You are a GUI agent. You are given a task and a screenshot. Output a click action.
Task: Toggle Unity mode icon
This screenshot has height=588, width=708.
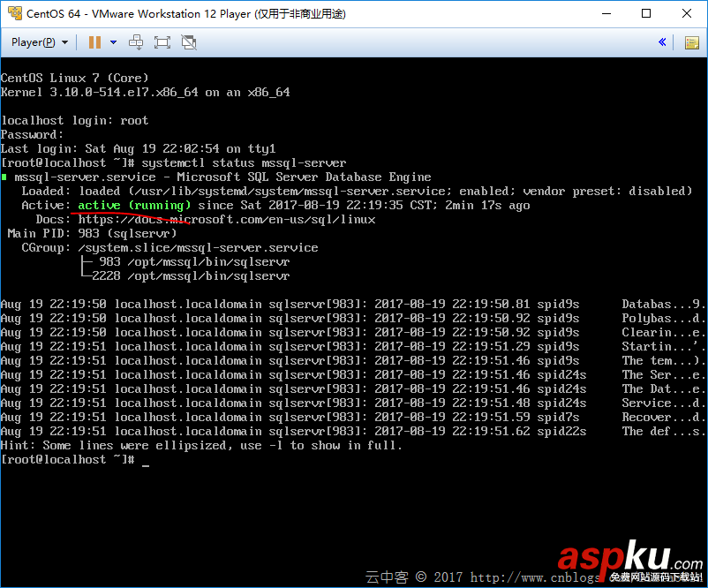tap(189, 42)
